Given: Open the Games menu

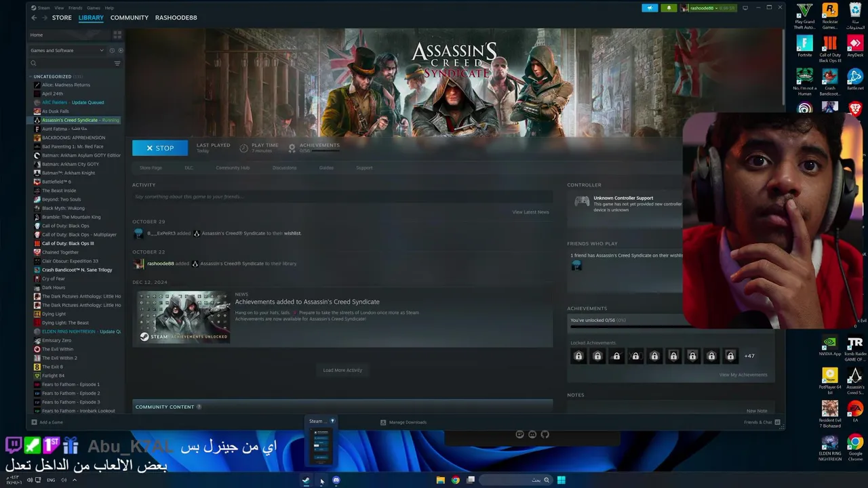Looking at the screenshot, I should pyautogui.click(x=94, y=8).
